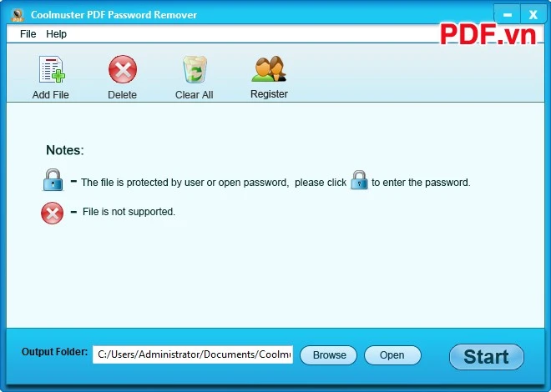Image resolution: width=551 pixels, height=392 pixels.
Task: Click the 'Coolmuster PDF Password Remover' title text
Action: click(114, 15)
